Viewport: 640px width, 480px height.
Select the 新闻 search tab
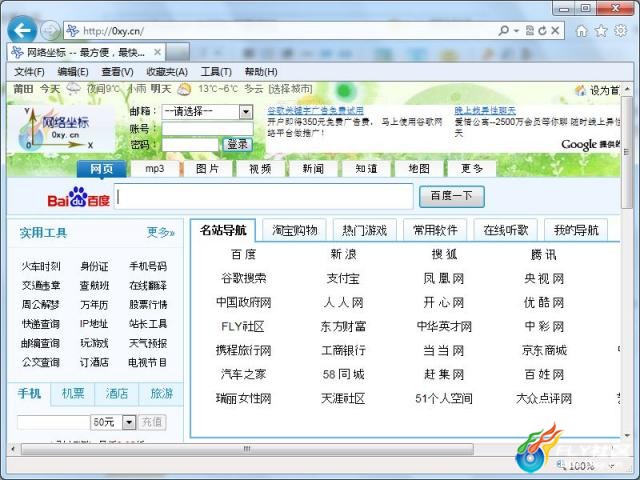click(313, 169)
